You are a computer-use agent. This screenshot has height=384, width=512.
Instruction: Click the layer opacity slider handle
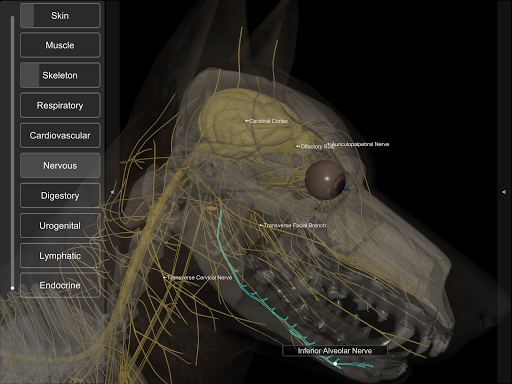12,288
